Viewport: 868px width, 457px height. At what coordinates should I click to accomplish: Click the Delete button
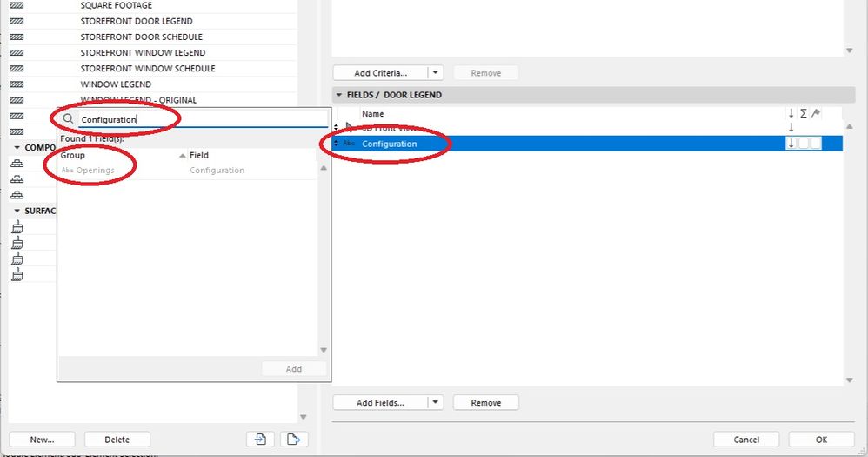coord(117,440)
